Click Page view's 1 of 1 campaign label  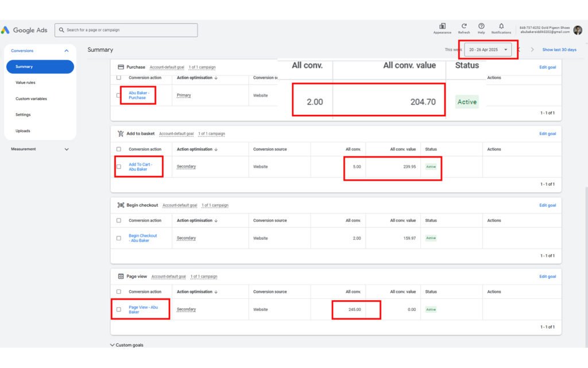coord(204,277)
